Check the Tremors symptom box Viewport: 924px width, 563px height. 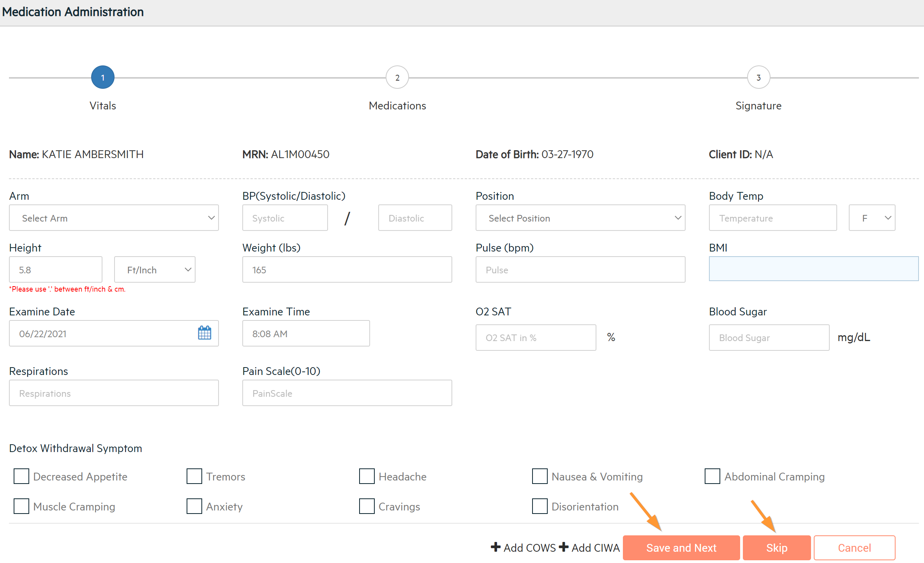click(x=194, y=476)
